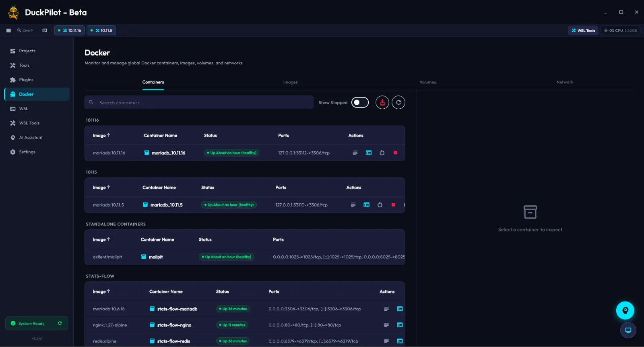Viewport: 644px width, 347px height.
Task: Select the stats-flow-nginx container name
Action: (174, 325)
